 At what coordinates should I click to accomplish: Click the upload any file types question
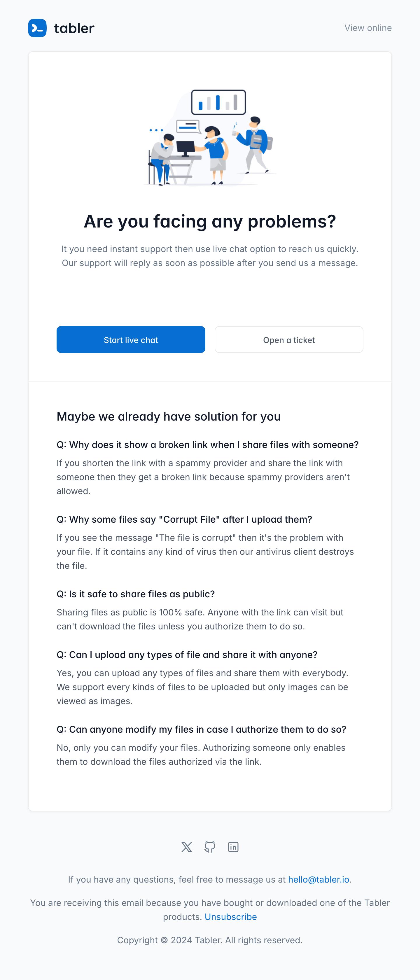(x=187, y=654)
